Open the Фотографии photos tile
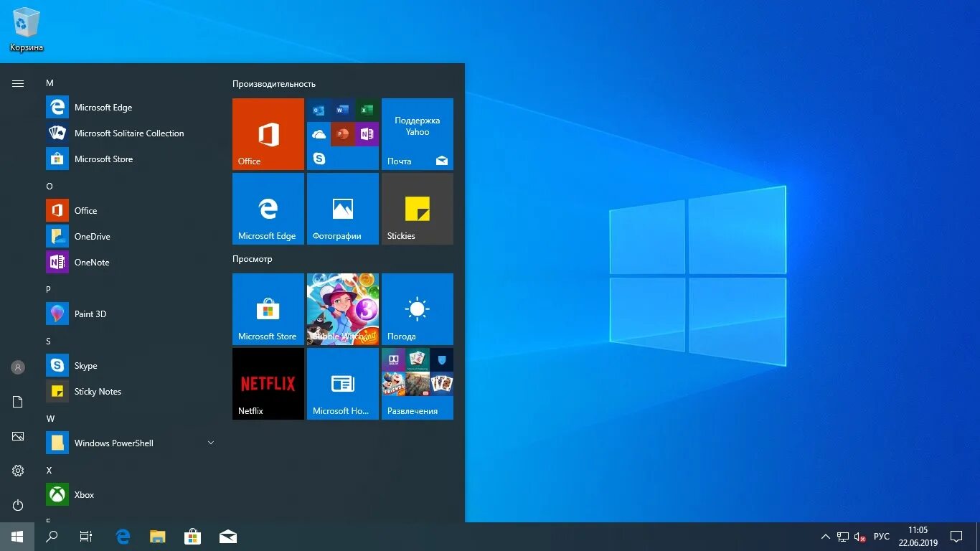Viewport: 980px width, 551px height. coord(342,209)
